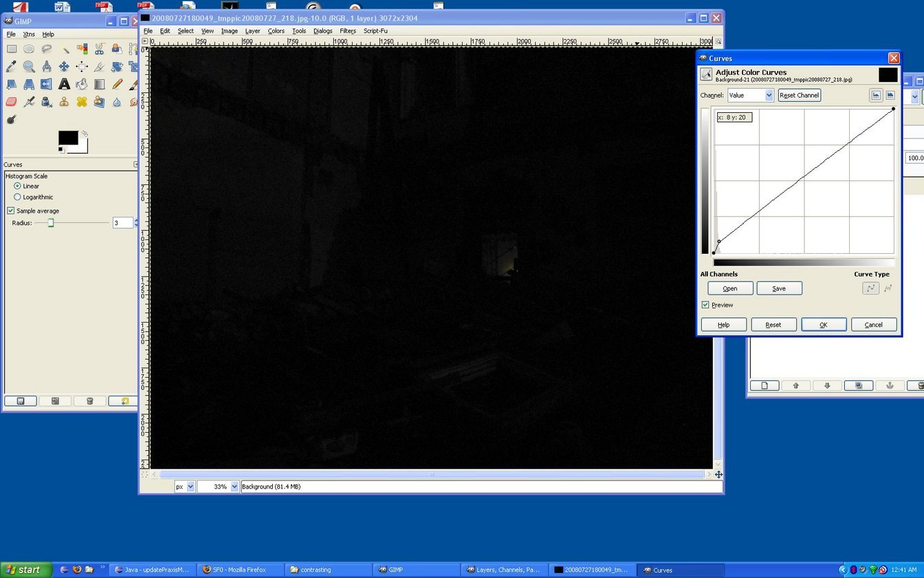Select Linear histogram scale option
924x578 pixels.
click(18, 186)
